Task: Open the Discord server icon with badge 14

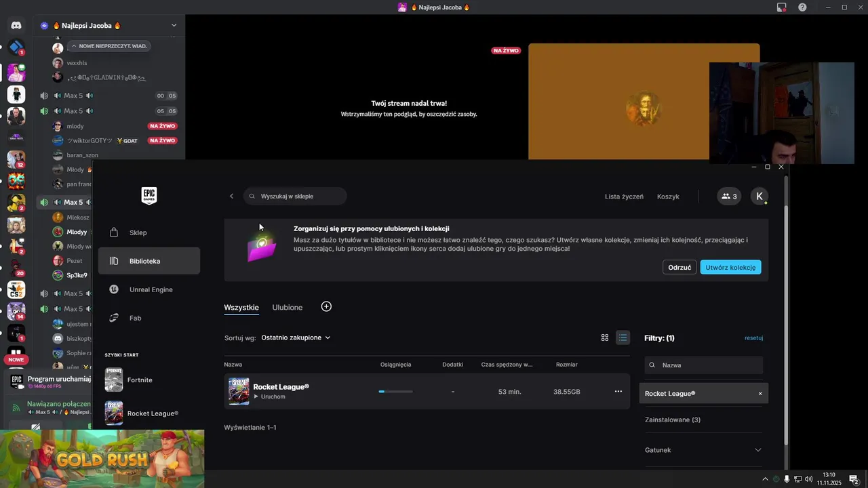Action: pos(16,310)
